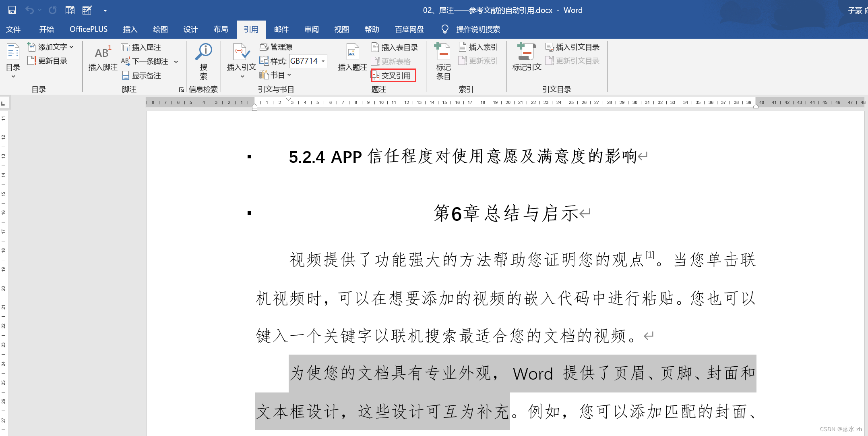
Task: Click the Undo arrow icon
Action: point(29,10)
